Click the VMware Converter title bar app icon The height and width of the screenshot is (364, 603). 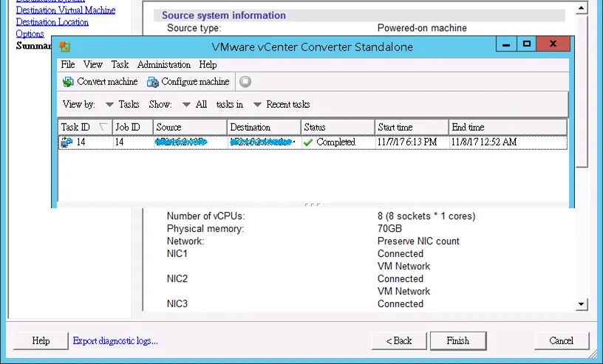point(64,47)
